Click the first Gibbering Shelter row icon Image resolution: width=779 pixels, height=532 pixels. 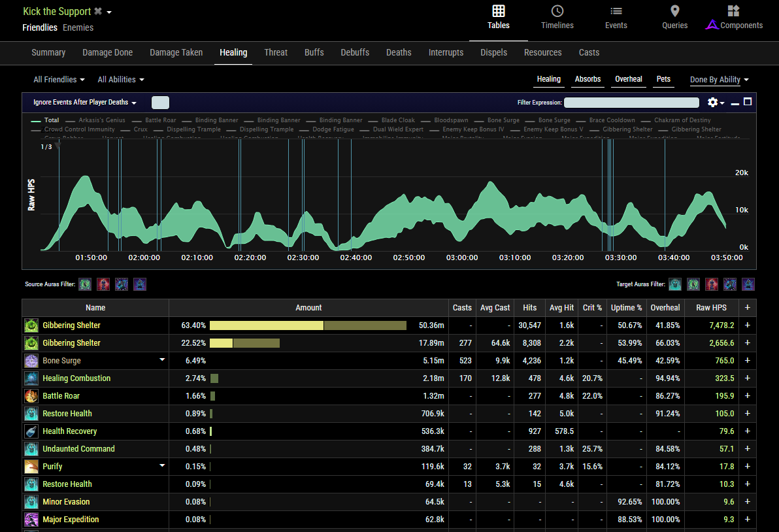[31, 325]
